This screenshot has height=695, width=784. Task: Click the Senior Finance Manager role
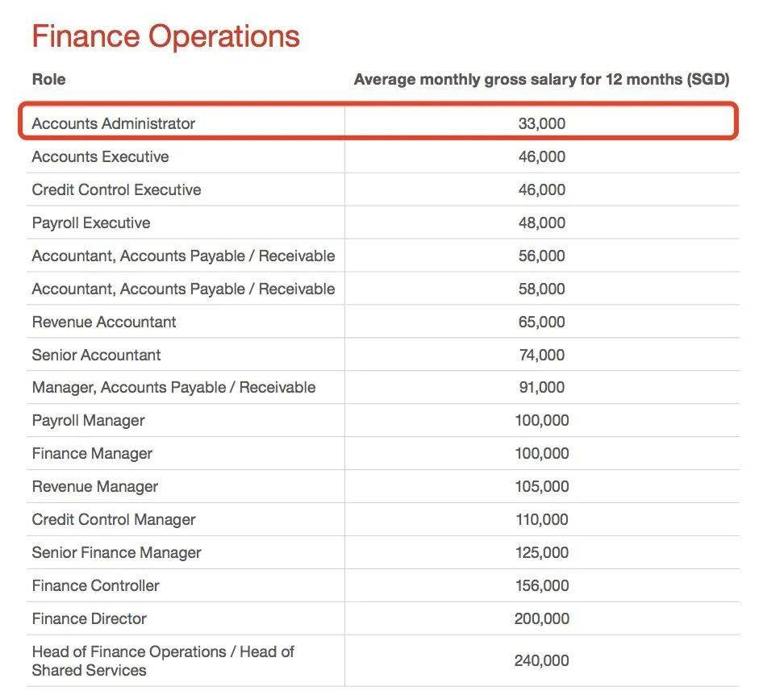tap(116, 552)
